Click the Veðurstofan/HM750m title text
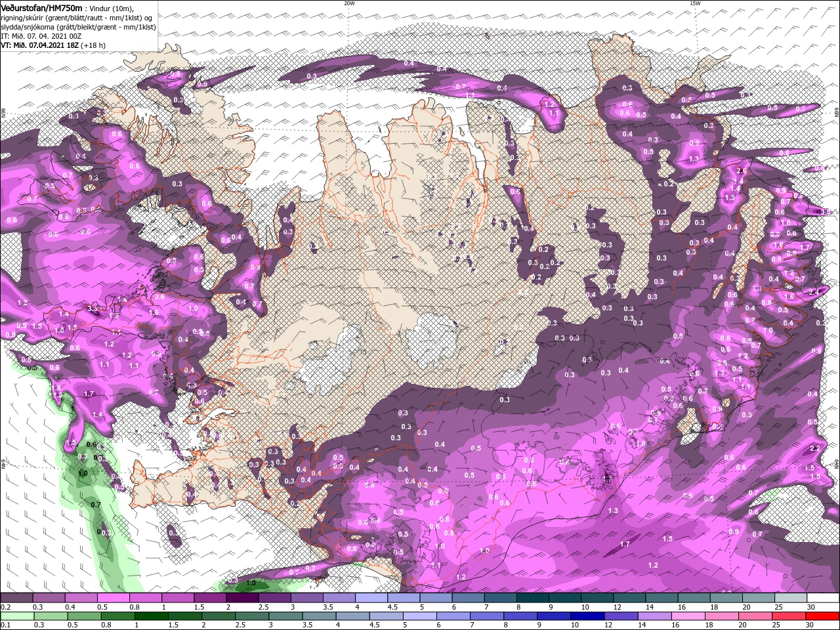 (41, 7)
